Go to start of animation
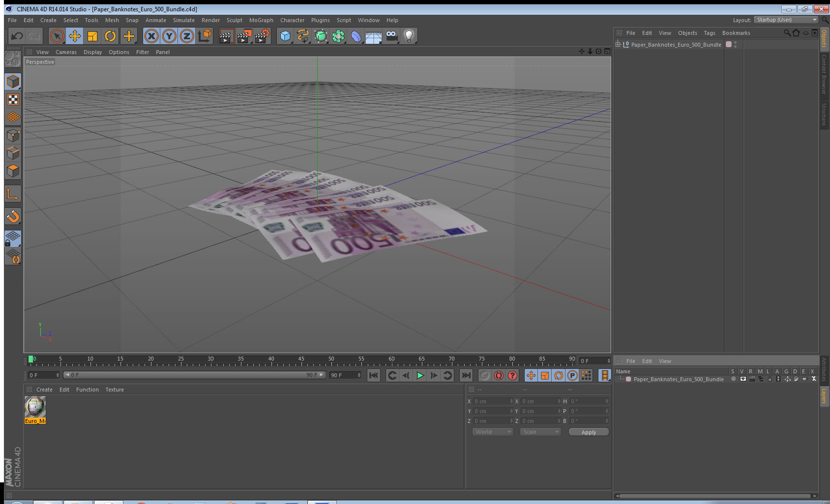 click(x=374, y=375)
